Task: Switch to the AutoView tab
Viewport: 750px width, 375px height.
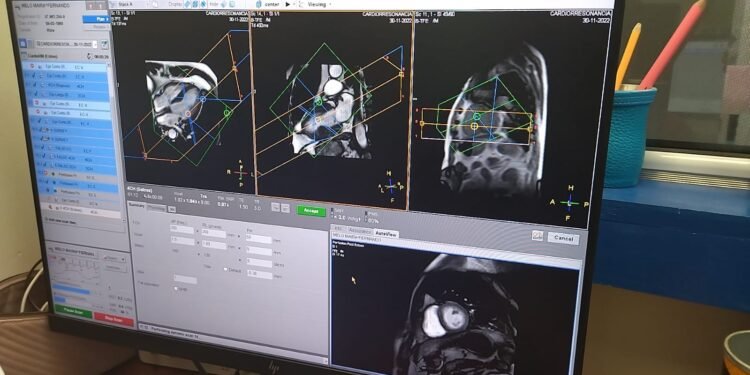Action: tap(386, 234)
